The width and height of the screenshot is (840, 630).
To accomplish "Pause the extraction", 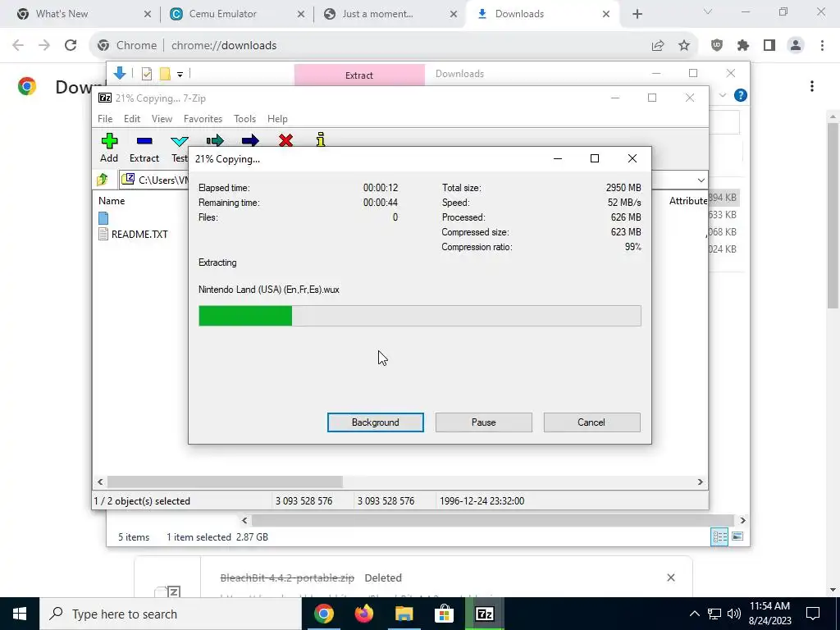I will (x=484, y=422).
